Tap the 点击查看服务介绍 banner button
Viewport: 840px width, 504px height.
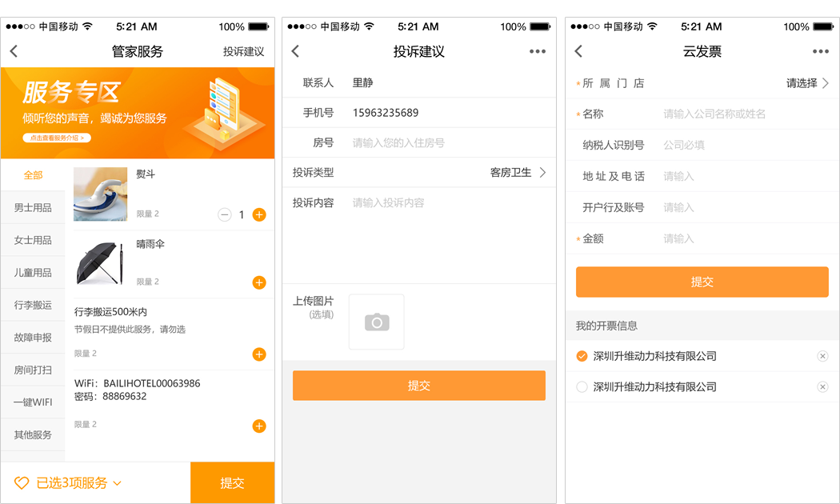[x=56, y=138]
